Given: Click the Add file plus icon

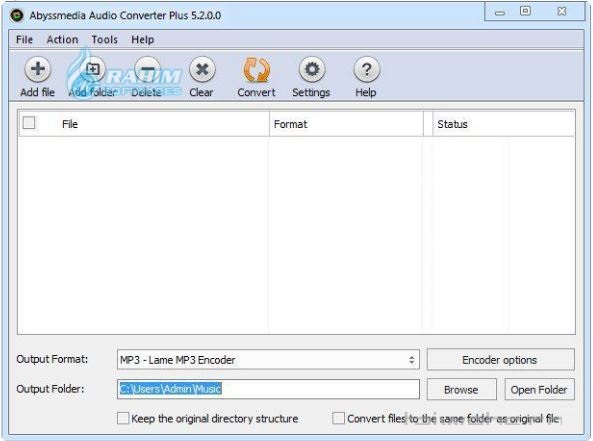Looking at the screenshot, I should tap(37, 69).
